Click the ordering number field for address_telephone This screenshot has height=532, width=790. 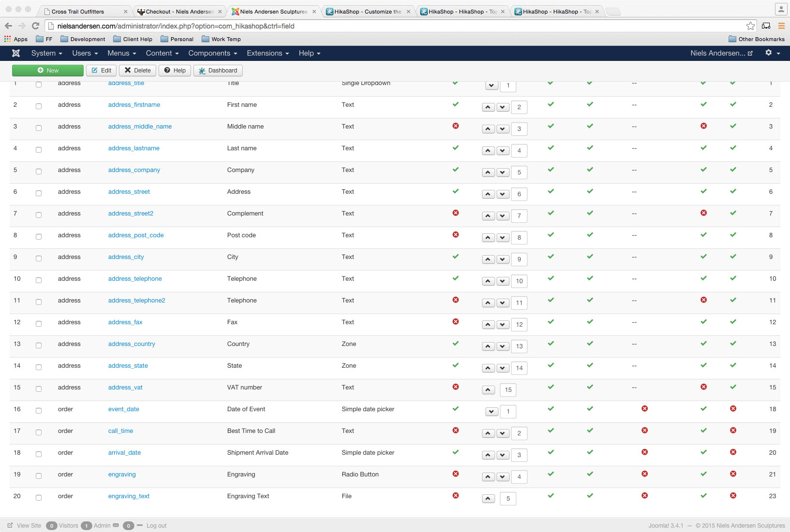coord(519,281)
